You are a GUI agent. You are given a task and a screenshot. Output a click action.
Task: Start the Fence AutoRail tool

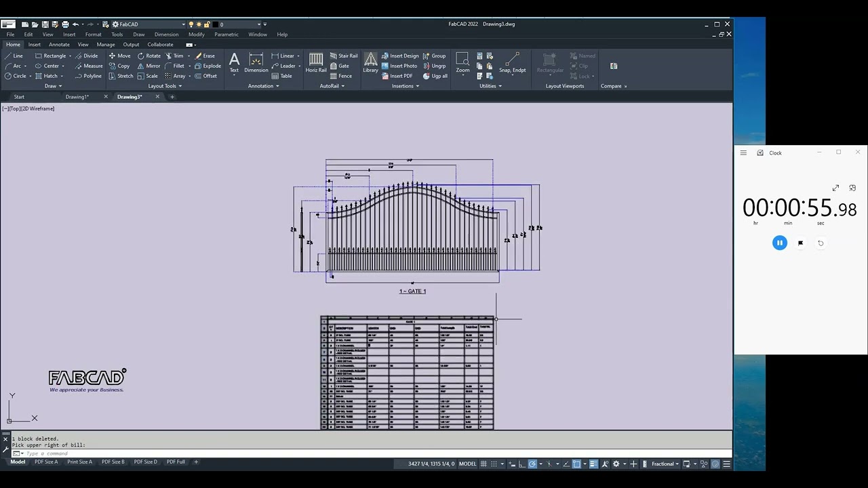point(341,76)
